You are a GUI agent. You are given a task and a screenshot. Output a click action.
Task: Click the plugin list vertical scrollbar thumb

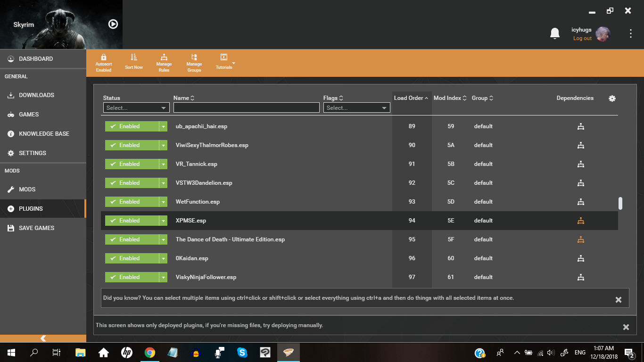(620, 203)
